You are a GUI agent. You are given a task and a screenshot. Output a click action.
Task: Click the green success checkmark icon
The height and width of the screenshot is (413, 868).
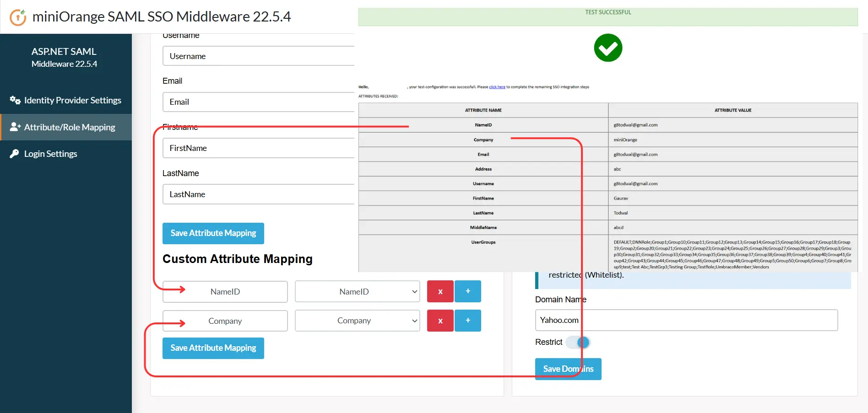click(x=608, y=48)
